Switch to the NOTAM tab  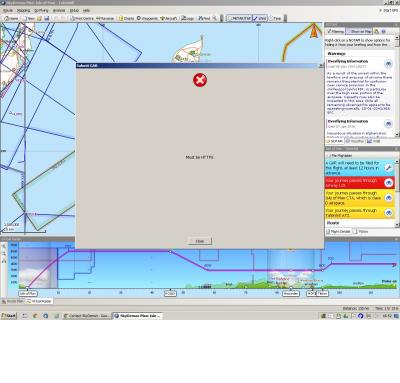334,141
